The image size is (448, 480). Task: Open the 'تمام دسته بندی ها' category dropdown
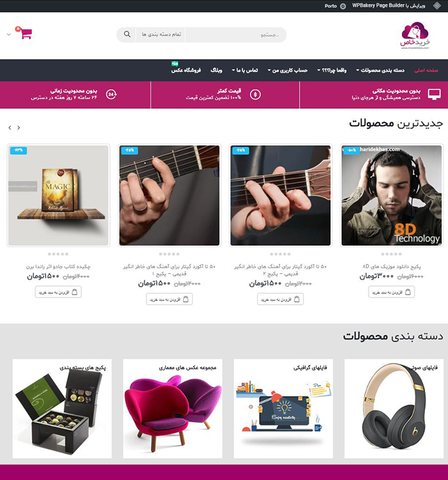click(x=161, y=35)
